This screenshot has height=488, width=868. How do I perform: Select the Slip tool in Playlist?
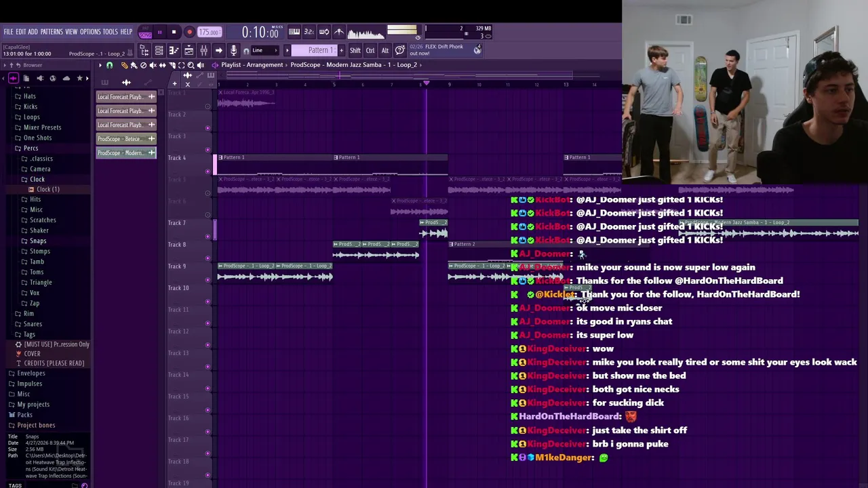click(162, 65)
